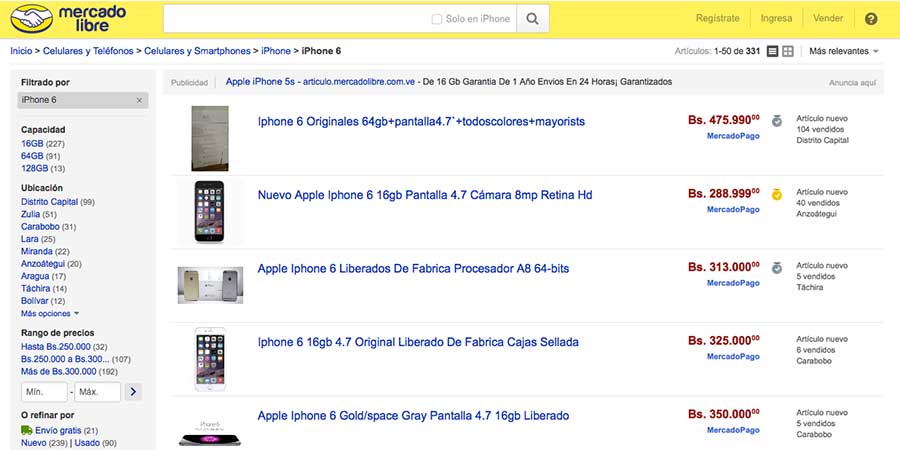Click Regístrate in the header
900x450 pixels.
pos(717,18)
